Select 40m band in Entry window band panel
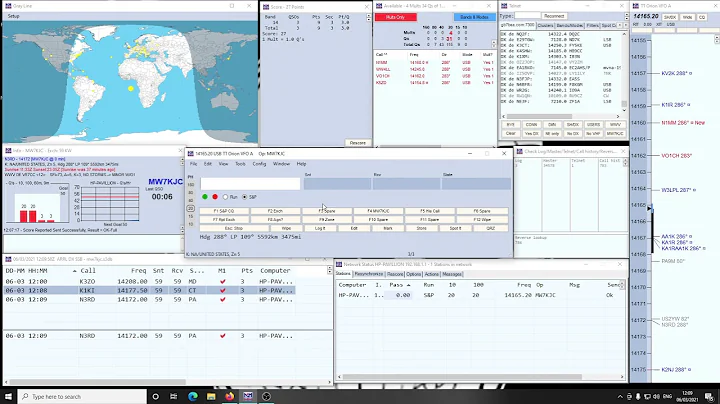720x404 pixels. [191, 201]
